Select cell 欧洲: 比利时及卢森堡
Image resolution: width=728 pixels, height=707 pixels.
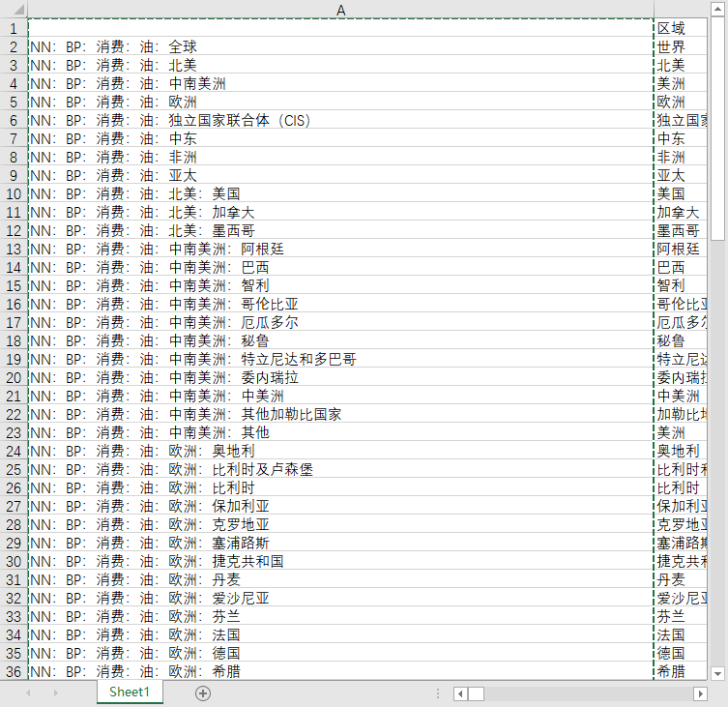tap(340, 470)
